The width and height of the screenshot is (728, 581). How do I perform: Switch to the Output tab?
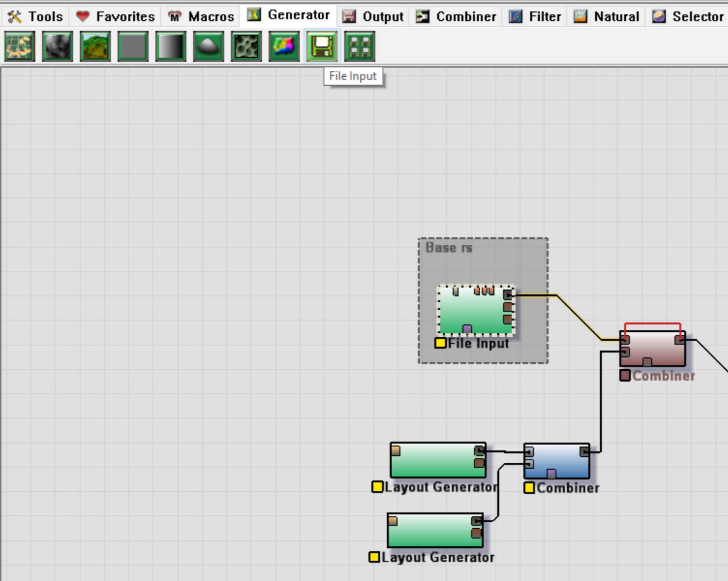tap(373, 17)
